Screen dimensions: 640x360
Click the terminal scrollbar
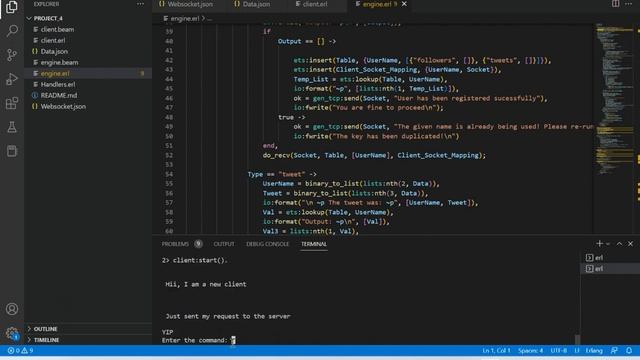tap(577, 339)
